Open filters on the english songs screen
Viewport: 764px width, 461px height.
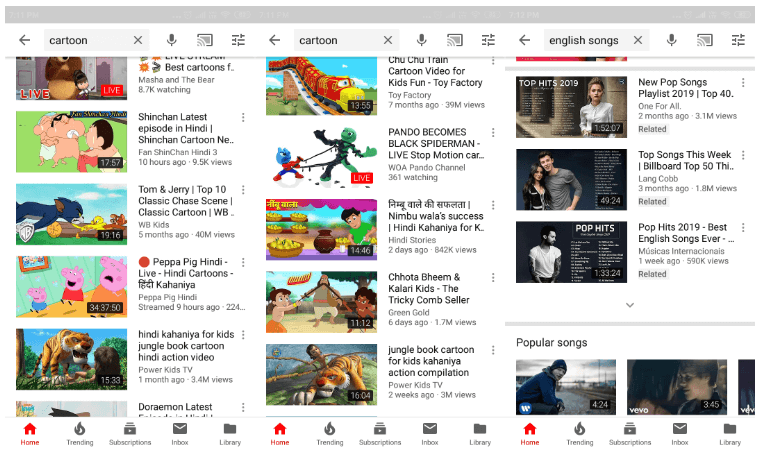tap(738, 40)
